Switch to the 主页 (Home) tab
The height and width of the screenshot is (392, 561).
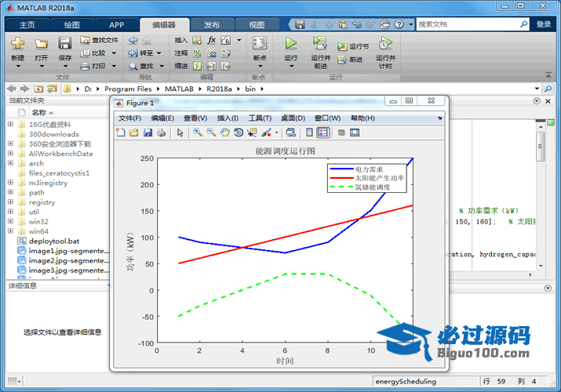tap(27, 24)
